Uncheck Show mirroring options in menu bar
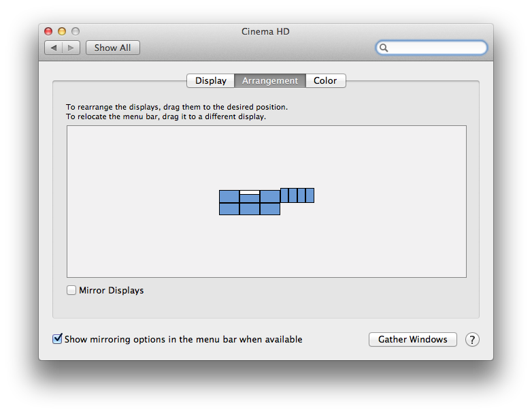Viewport: 532px width, 414px height. pos(57,338)
